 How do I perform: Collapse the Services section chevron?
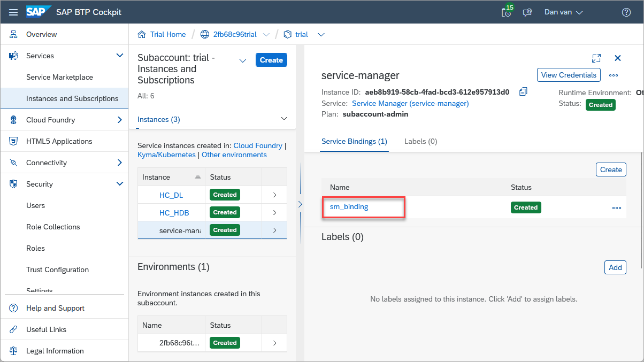120,56
